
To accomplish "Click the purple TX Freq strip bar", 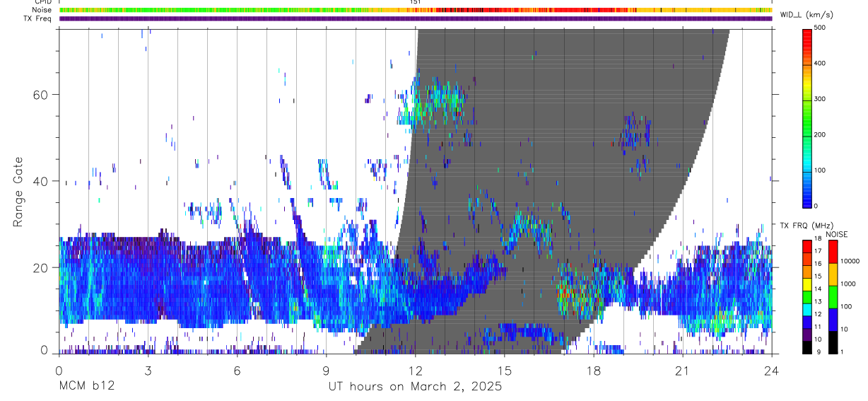I will tap(416, 18).
